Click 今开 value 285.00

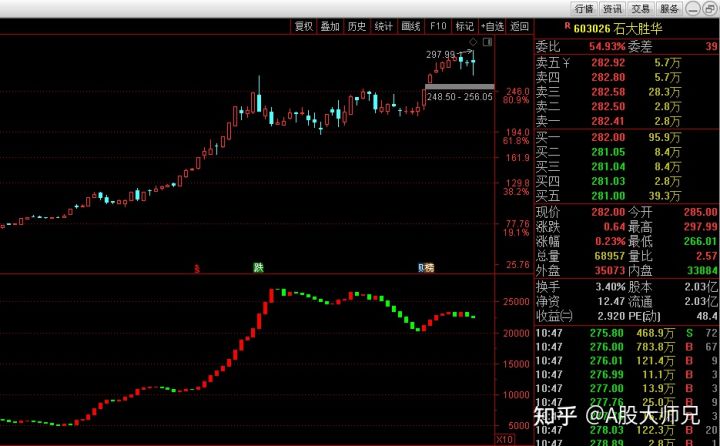pos(700,212)
